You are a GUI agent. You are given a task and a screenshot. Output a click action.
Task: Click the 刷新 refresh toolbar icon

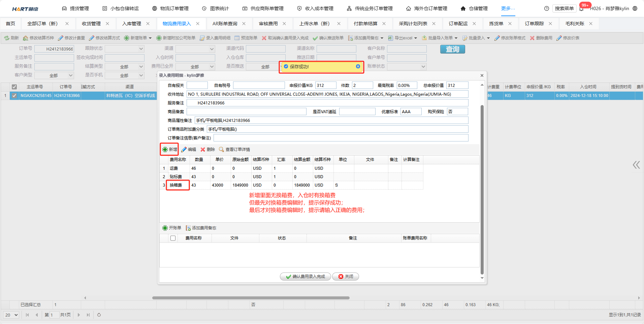coord(7,38)
